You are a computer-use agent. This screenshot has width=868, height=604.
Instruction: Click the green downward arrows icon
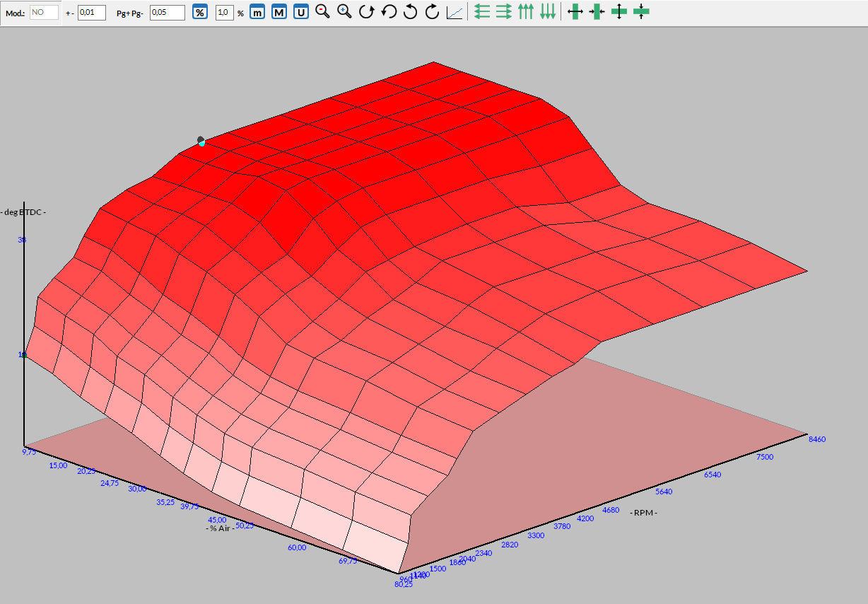click(548, 12)
